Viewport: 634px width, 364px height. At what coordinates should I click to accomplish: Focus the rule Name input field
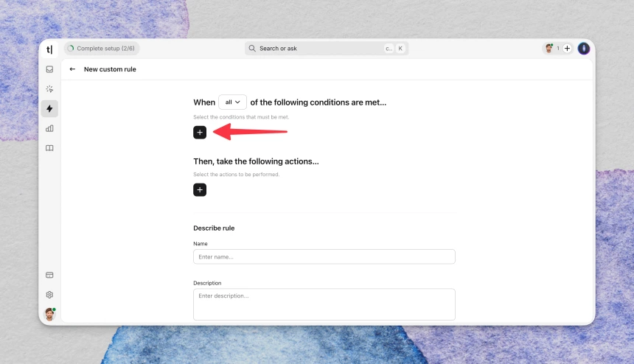(x=324, y=257)
